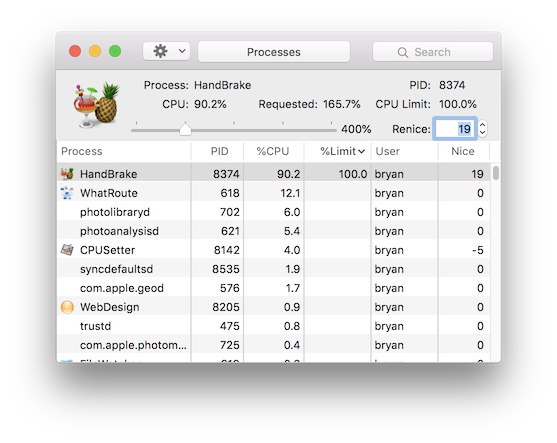Click the yellow minimize window button
The width and height of the screenshot is (557, 443).
tap(95, 51)
